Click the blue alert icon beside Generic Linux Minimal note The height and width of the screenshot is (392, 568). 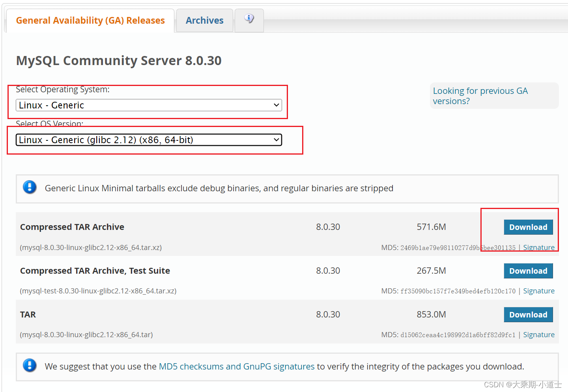[30, 187]
